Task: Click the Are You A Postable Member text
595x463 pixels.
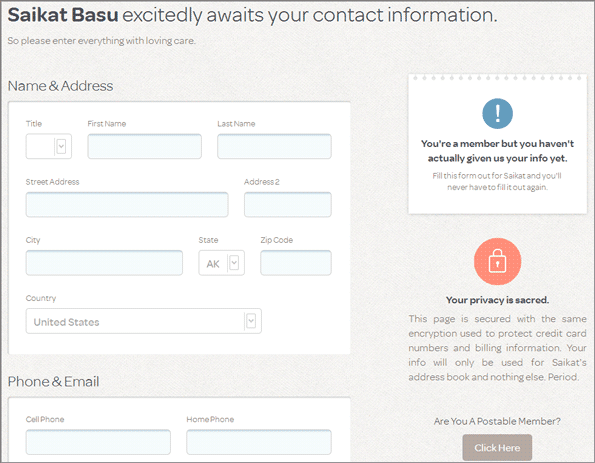Action: coord(497,421)
